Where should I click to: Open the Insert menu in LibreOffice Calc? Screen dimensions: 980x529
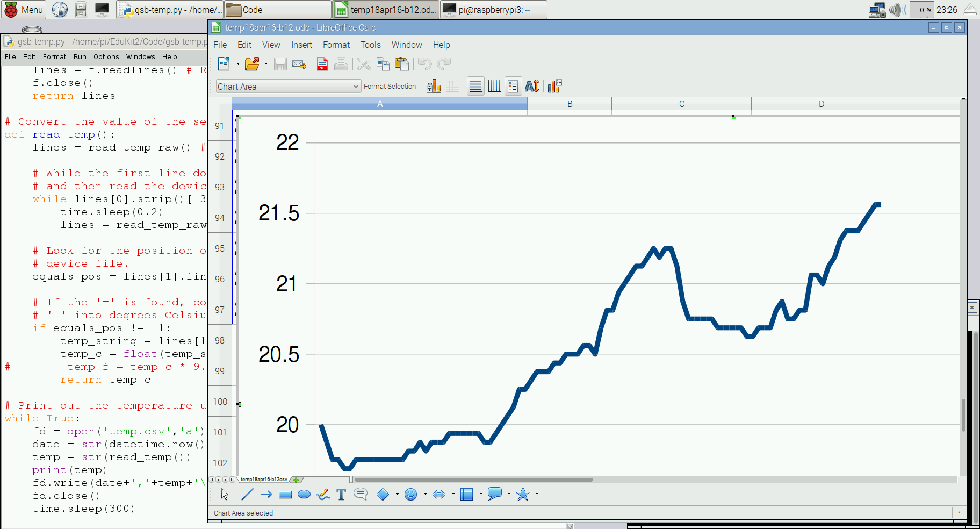pyautogui.click(x=301, y=45)
